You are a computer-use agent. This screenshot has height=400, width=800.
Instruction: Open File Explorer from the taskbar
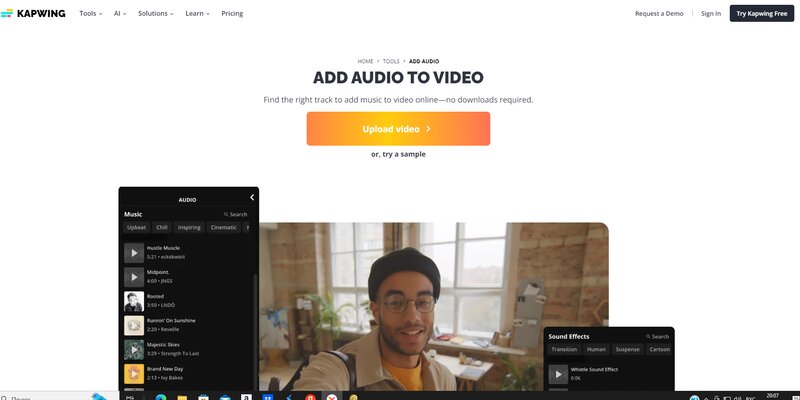pos(182,397)
